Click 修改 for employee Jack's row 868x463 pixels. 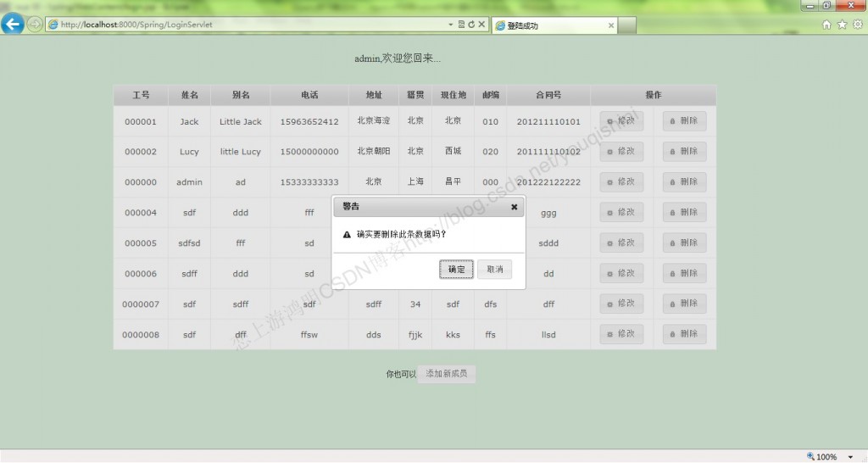point(621,121)
